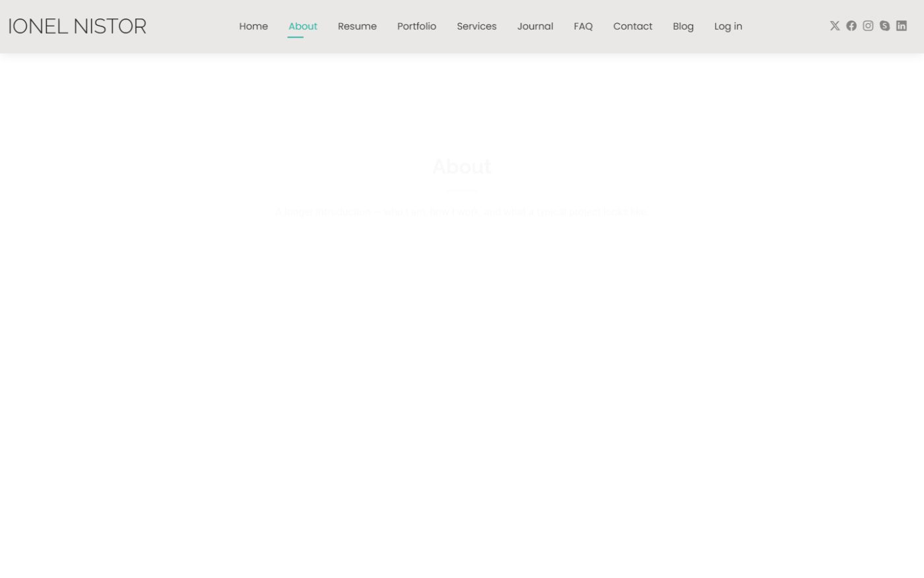Select the About nav item
Screen dimensions: 924x578
[x=303, y=26]
